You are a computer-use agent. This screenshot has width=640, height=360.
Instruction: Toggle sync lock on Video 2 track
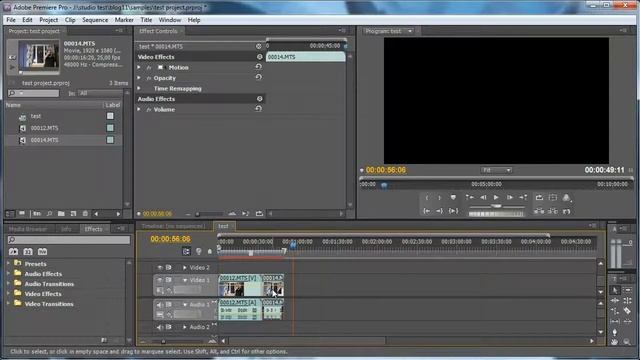(168, 268)
